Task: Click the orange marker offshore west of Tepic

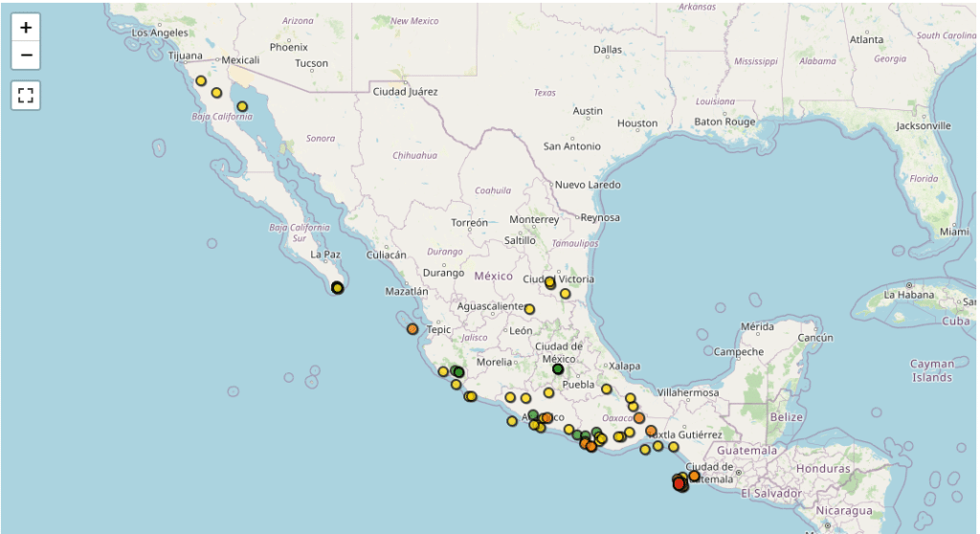Action: [x=412, y=329]
